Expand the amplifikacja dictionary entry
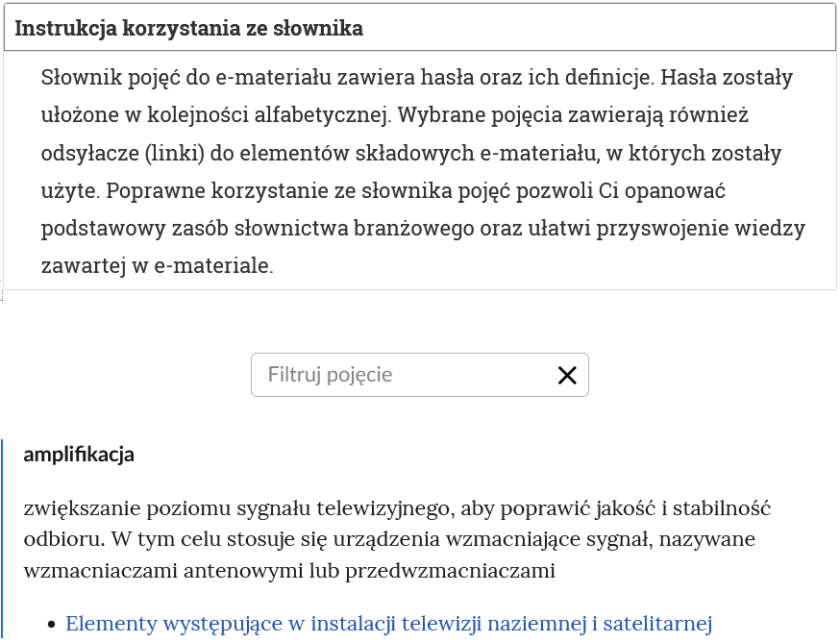840x642 pixels. (x=81, y=453)
